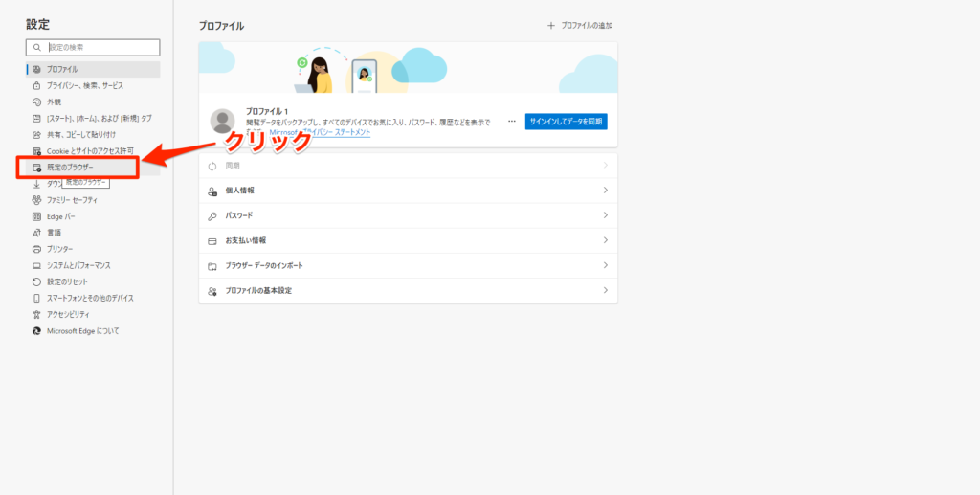
Task: Click the profile avatar picture
Action: [x=222, y=122]
